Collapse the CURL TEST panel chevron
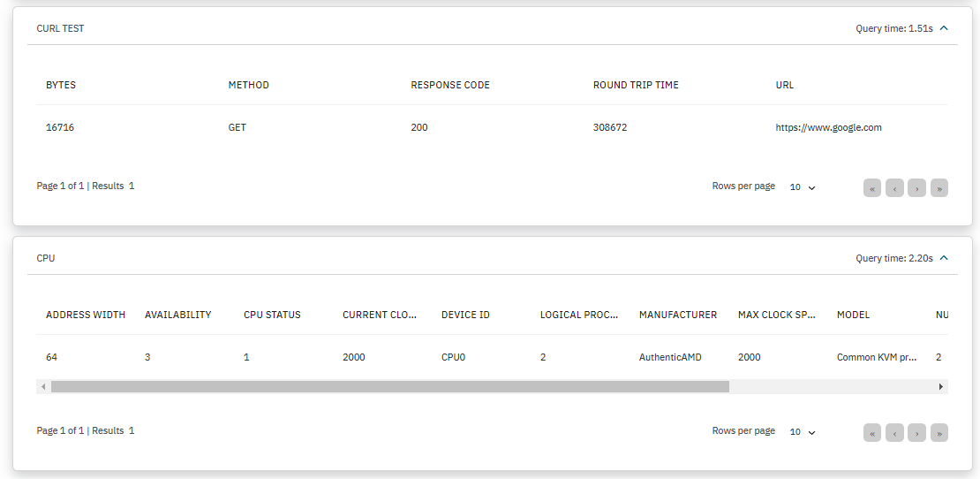The image size is (980, 479). pyautogui.click(x=944, y=28)
